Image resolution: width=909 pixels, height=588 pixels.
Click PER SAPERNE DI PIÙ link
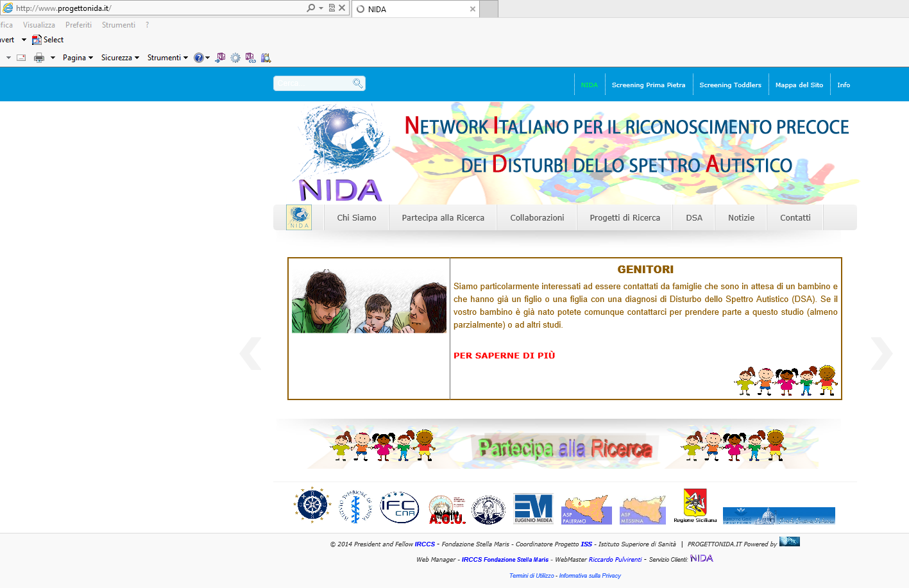(504, 355)
